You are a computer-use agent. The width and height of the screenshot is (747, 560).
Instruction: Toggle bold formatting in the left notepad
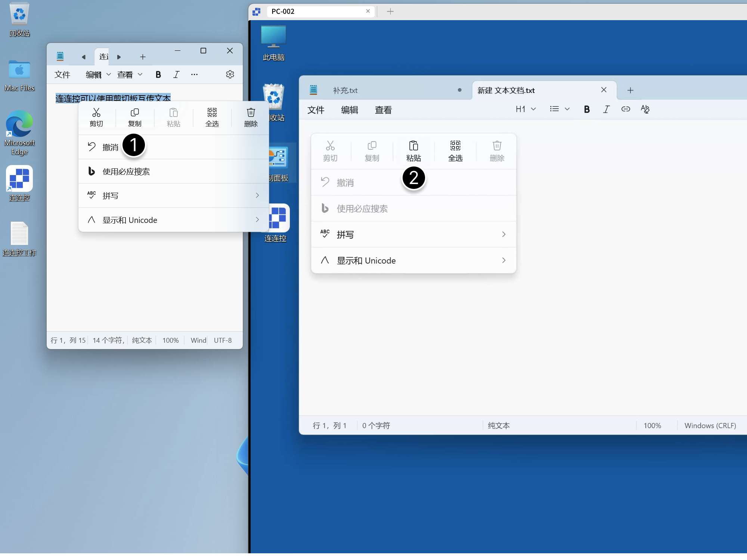tap(158, 74)
